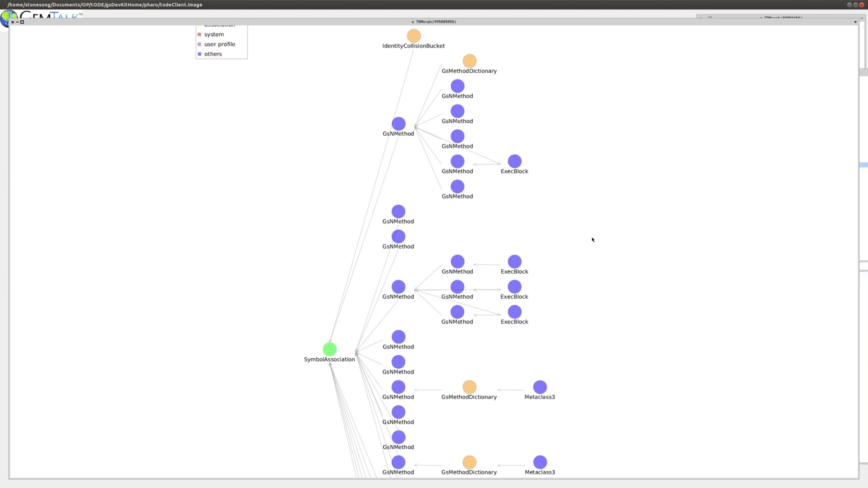
Task: Select the ExecBlock node in the upper GsNMethod cluster
Action: tap(515, 161)
